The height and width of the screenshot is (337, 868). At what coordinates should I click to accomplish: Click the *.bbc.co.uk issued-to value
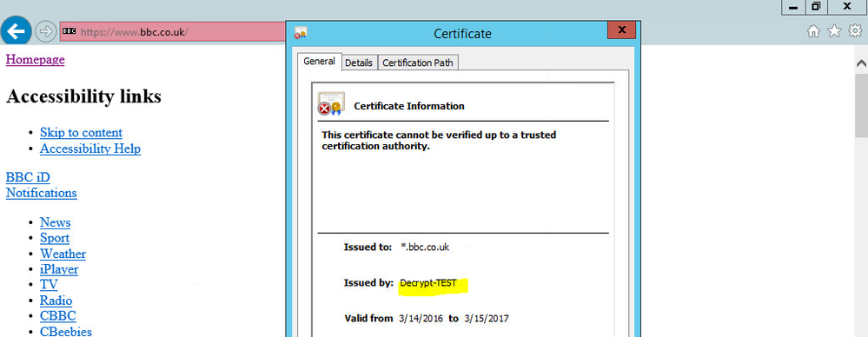425,248
